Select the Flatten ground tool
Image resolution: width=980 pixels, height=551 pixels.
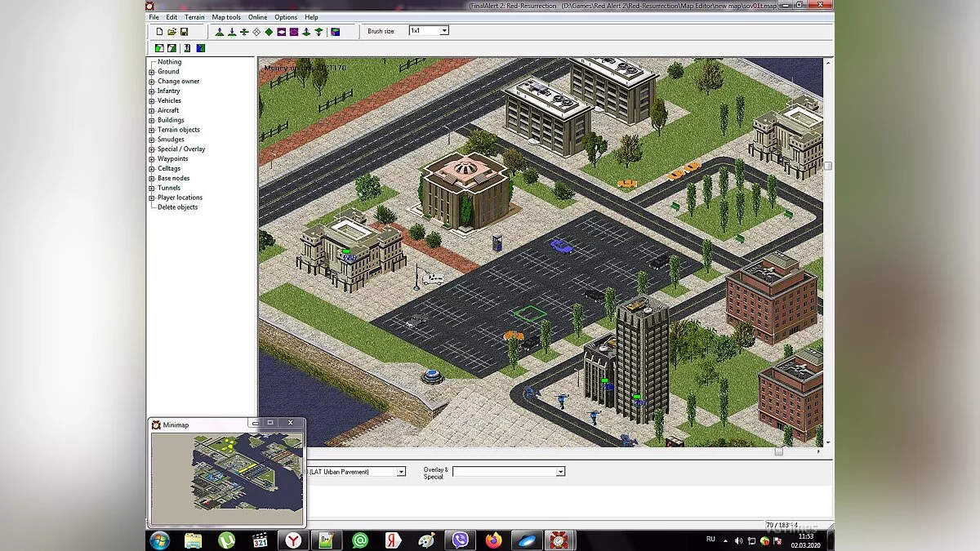[244, 32]
